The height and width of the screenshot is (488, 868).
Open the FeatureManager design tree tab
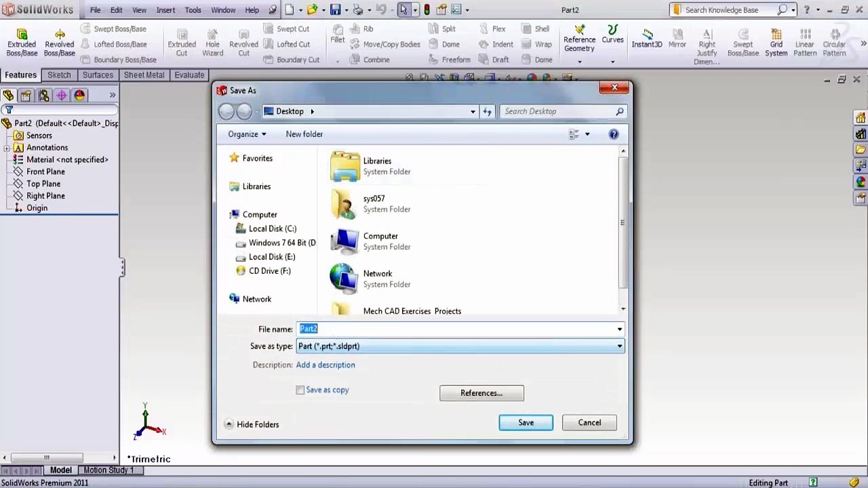8,96
